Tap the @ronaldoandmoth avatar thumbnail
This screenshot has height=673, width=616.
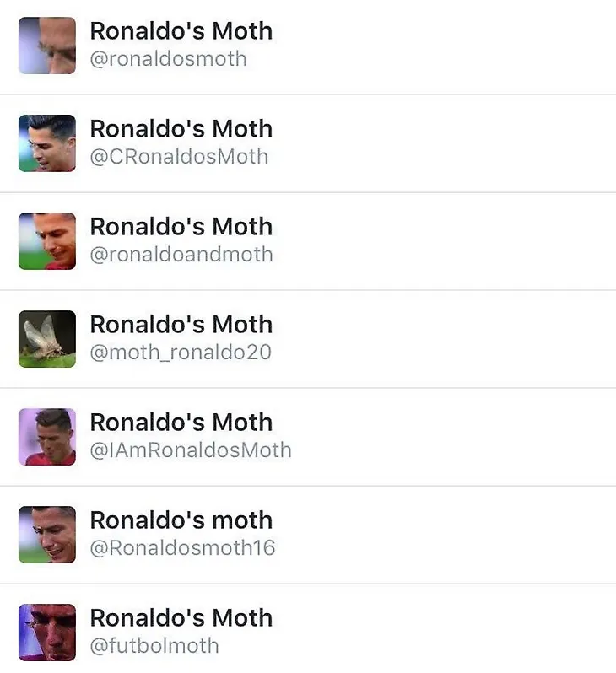(47, 241)
